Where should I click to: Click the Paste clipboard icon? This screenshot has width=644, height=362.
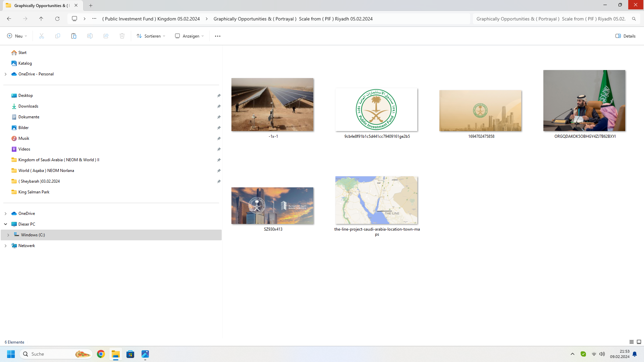point(74,36)
